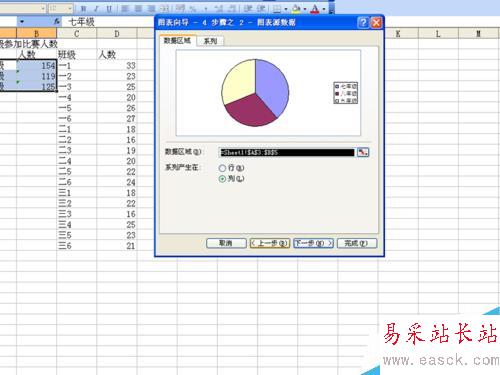Go back with 上一步 button
Viewport: 500px width, 375px height.
[x=270, y=243]
